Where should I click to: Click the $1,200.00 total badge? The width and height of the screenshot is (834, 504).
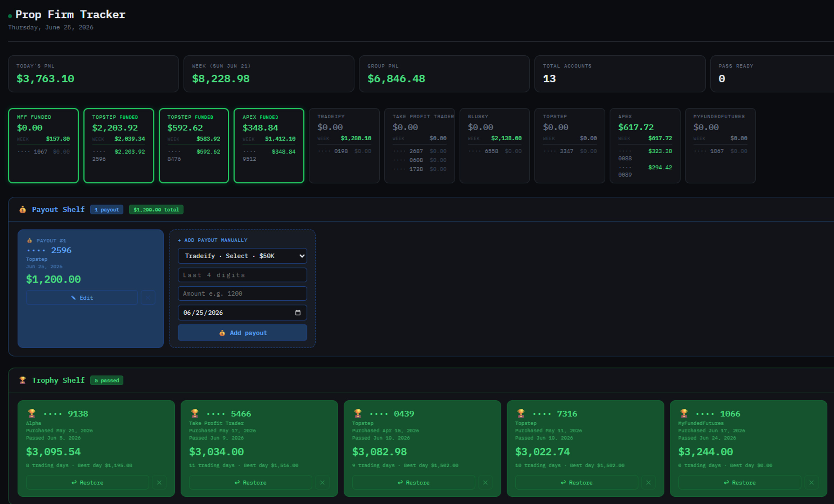[156, 210]
